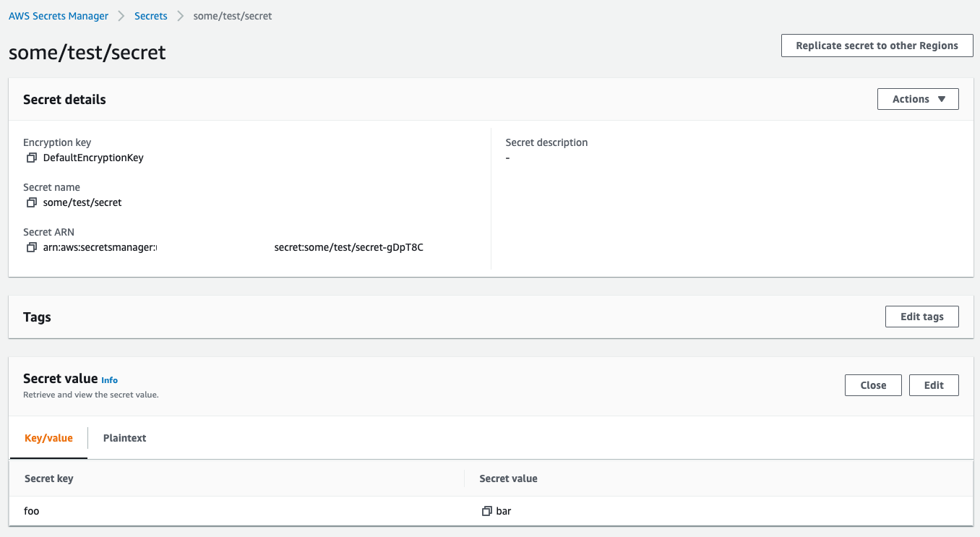Close the Secret value panel
Image resolution: width=980 pixels, height=537 pixels.
coord(873,385)
